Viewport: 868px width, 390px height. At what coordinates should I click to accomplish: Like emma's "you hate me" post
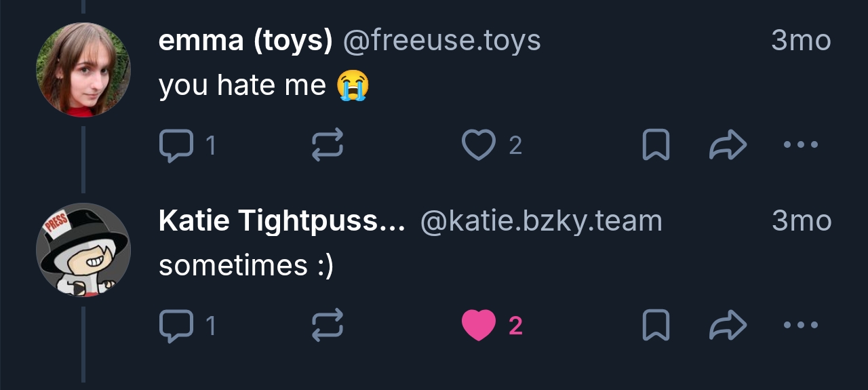[479, 145]
